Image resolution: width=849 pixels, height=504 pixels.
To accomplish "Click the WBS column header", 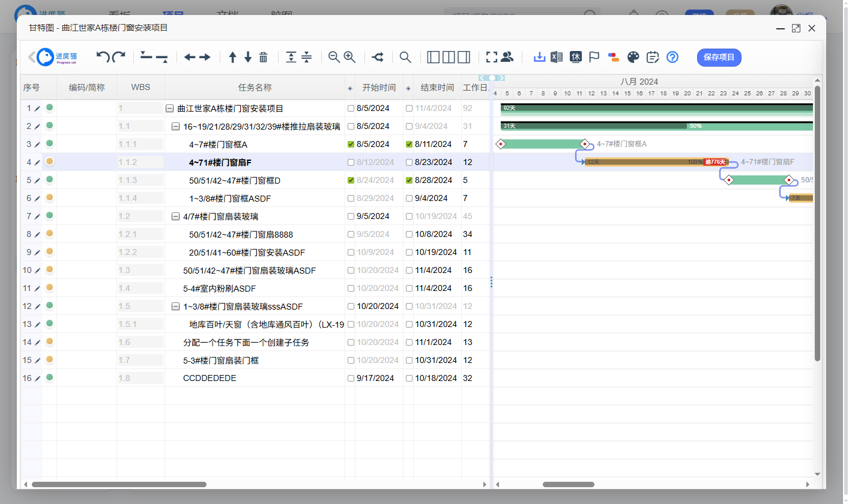I will point(140,88).
